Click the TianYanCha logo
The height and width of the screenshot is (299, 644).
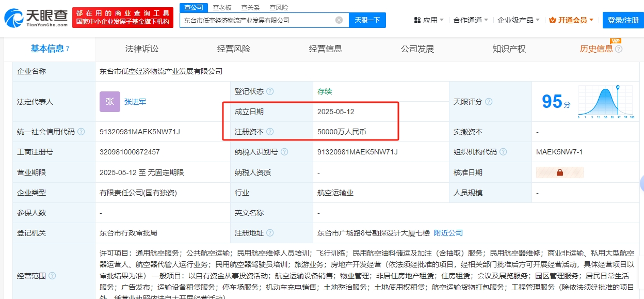click(x=36, y=17)
